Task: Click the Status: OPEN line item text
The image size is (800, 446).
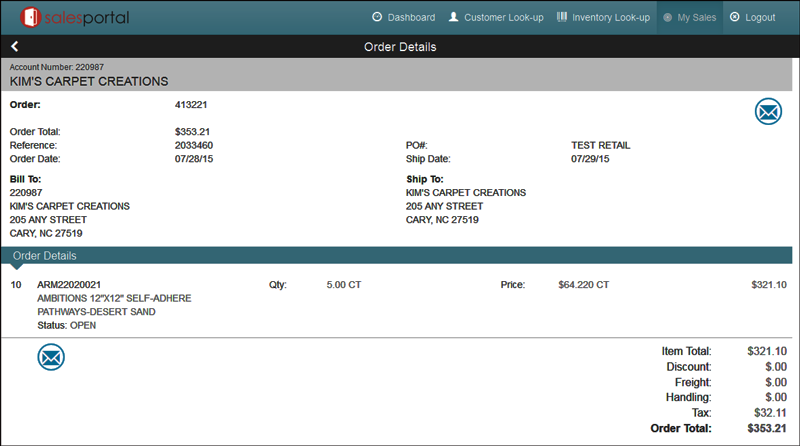Action: [69, 325]
